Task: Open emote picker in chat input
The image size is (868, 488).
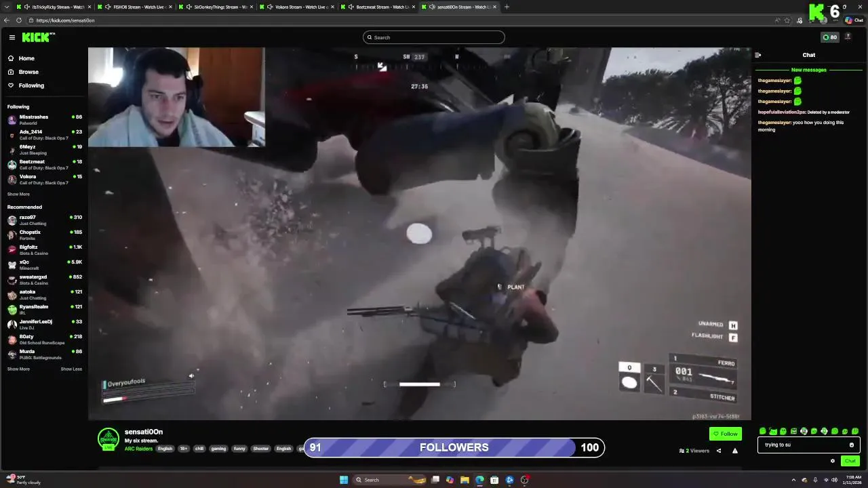Action: coord(852,445)
